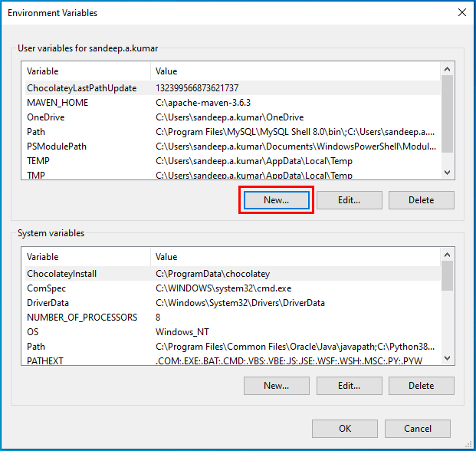Screen dimensions: 476x451
Task: Cancel the Environment Variables dialog
Action: pyautogui.click(x=418, y=429)
